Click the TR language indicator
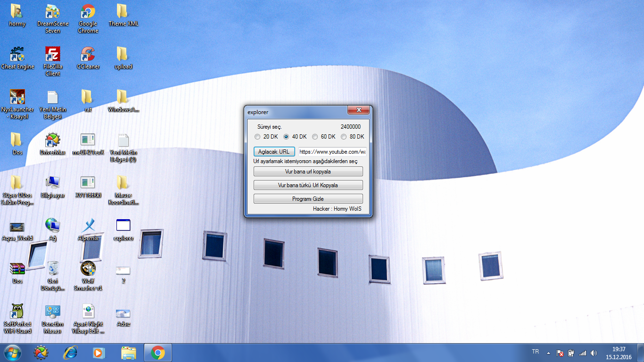This screenshot has height=362, width=644. (x=535, y=352)
